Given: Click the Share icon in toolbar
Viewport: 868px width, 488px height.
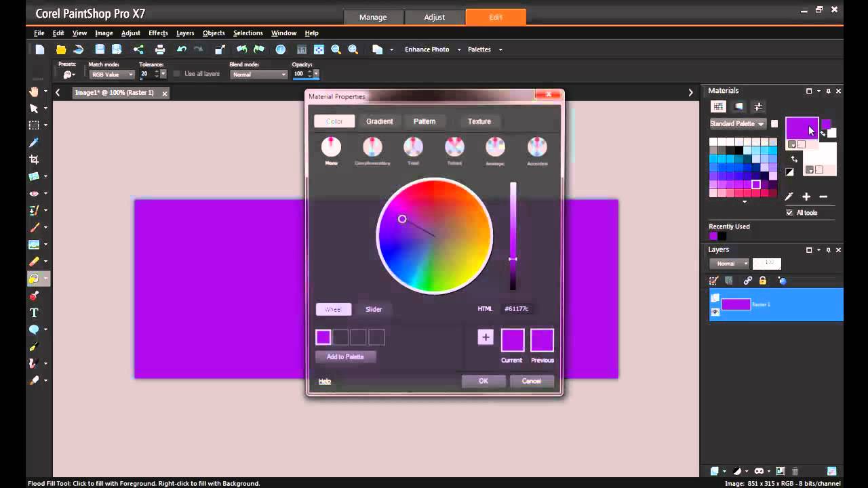Looking at the screenshot, I should [138, 49].
